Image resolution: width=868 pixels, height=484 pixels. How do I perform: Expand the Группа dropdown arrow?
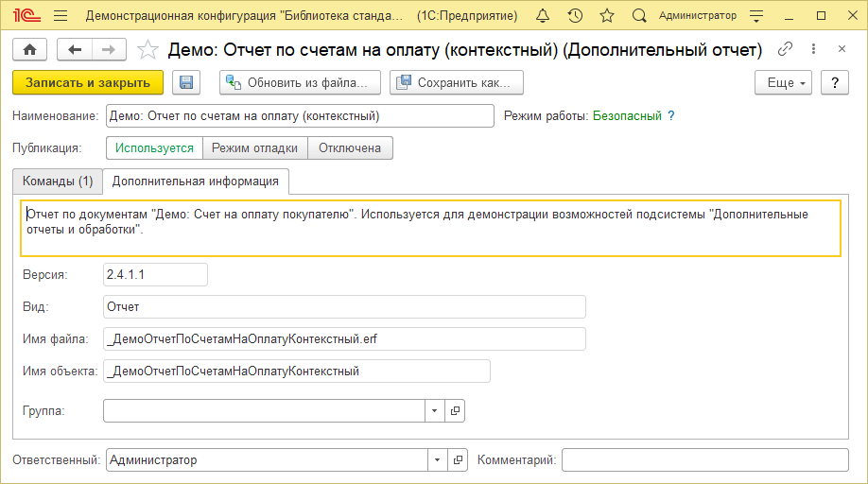tap(435, 411)
